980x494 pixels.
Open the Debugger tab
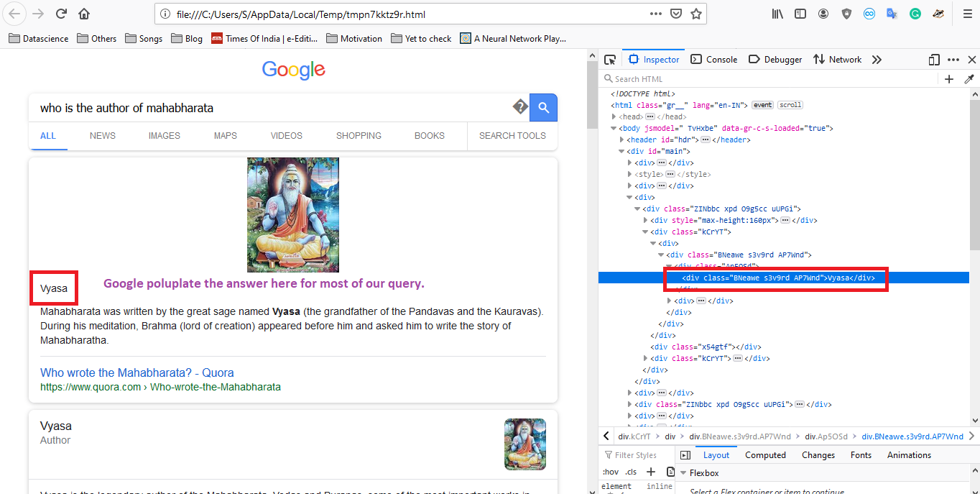pos(775,60)
